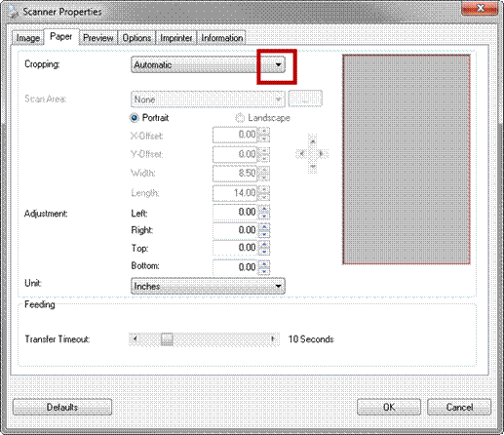Click the Cancel button
This screenshot has height=435, width=504.
459,407
